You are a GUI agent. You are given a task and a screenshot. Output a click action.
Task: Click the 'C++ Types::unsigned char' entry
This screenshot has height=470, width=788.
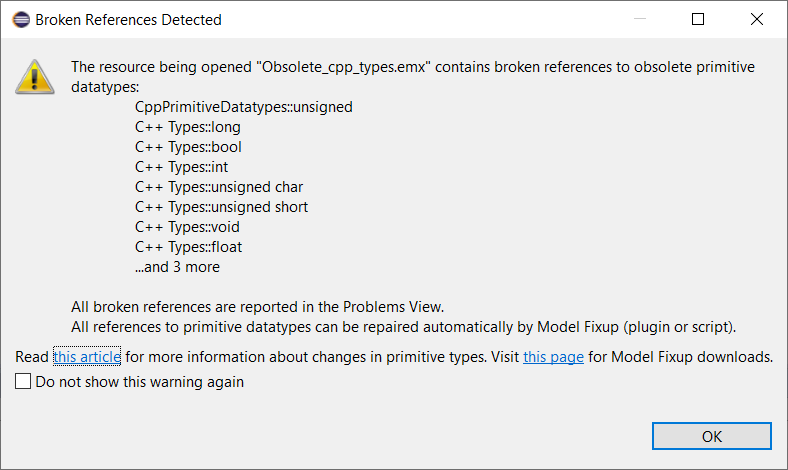[x=219, y=187]
